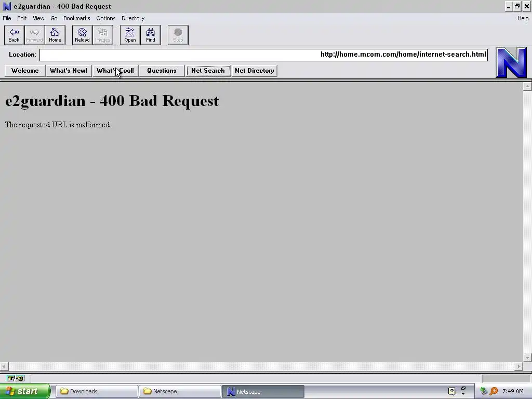532x399 pixels.
Task: Click the Net Directory button
Action: 255,71
